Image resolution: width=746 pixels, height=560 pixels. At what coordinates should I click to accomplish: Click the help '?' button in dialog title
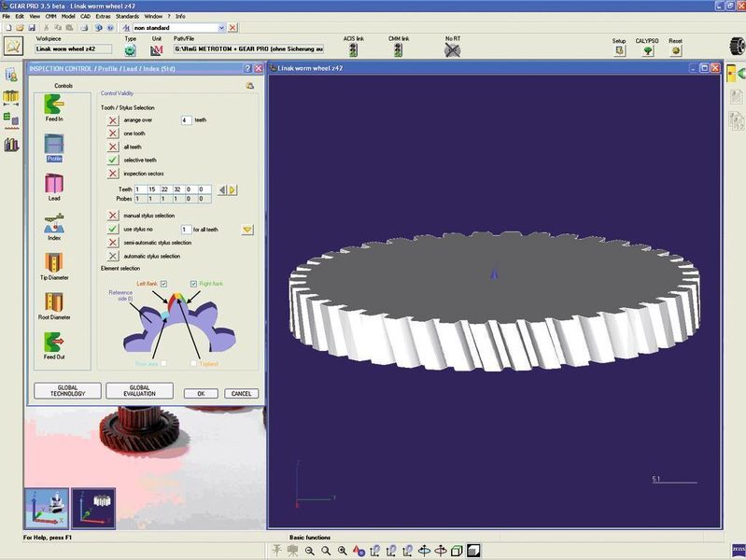(247, 68)
